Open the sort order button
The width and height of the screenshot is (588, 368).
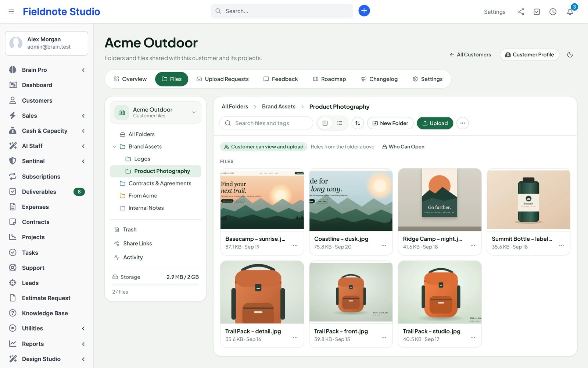click(x=358, y=123)
